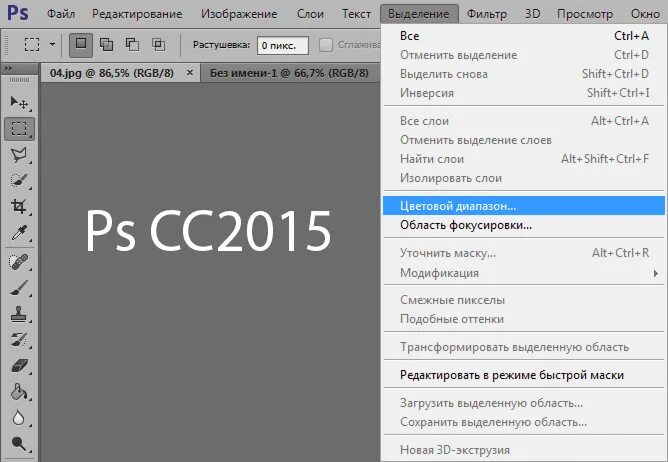Select the Move tool
The height and width of the screenshot is (462, 668).
(x=19, y=102)
